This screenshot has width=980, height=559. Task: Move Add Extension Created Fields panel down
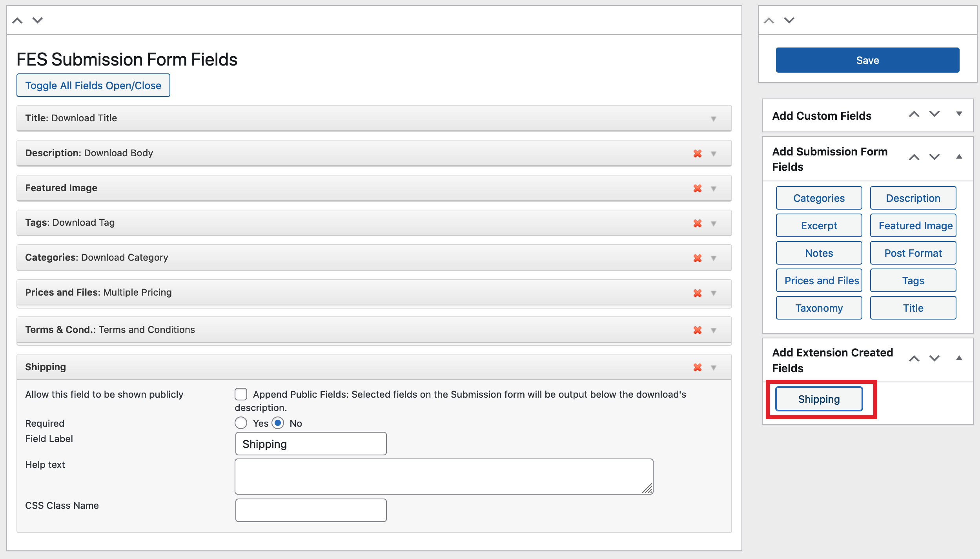[934, 358]
